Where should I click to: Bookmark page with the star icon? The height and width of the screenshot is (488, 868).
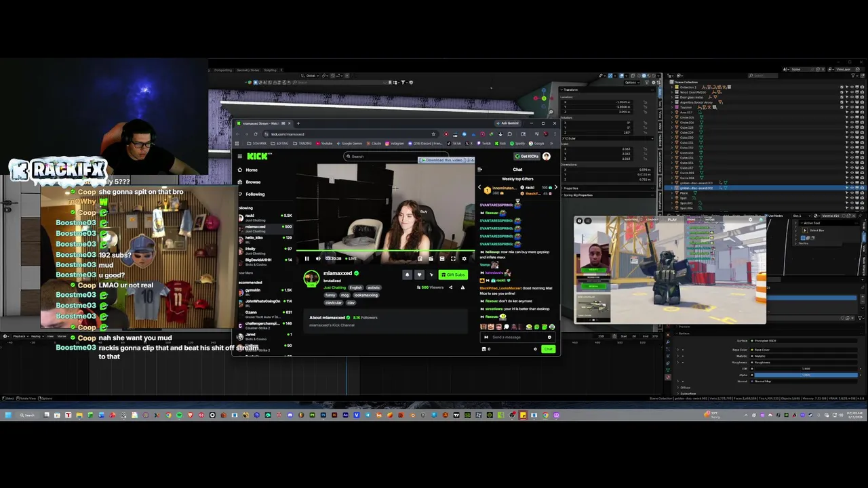tap(433, 134)
